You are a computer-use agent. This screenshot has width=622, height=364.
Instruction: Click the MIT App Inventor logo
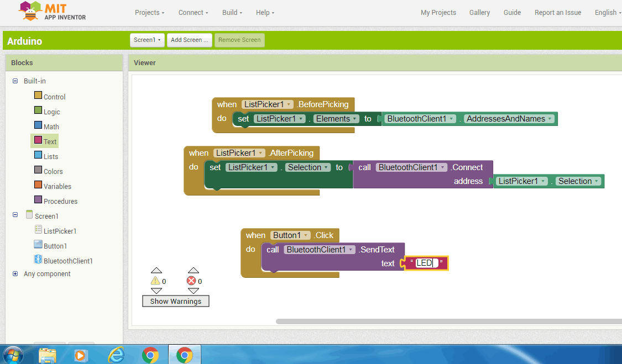[53, 11]
